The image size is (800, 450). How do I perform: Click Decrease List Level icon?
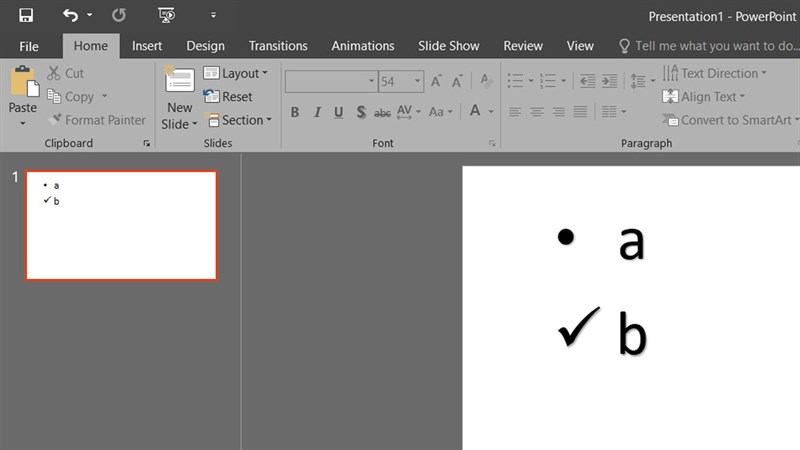[x=587, y=81]
